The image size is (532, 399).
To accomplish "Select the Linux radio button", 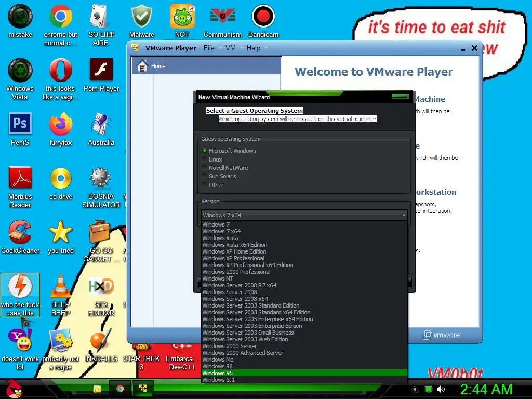I will pyautogui.click(x=204, y=159).
